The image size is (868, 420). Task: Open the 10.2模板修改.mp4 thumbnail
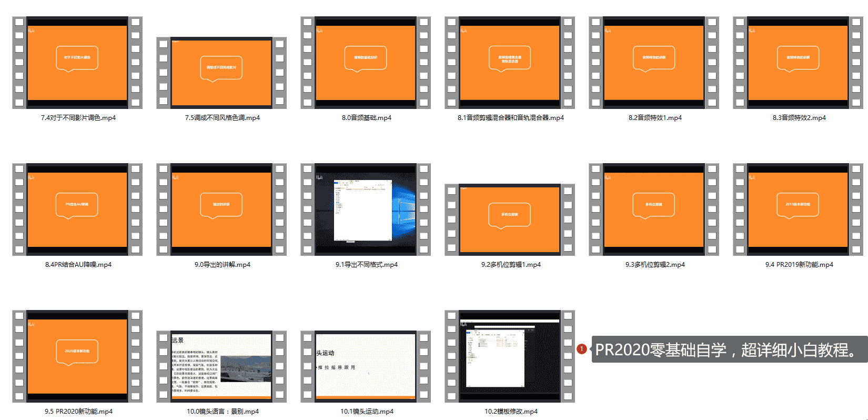click(x=510, y=356)
